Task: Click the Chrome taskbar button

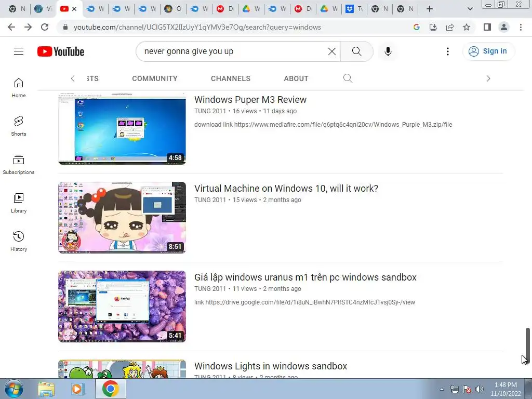Action: point(110,389)
